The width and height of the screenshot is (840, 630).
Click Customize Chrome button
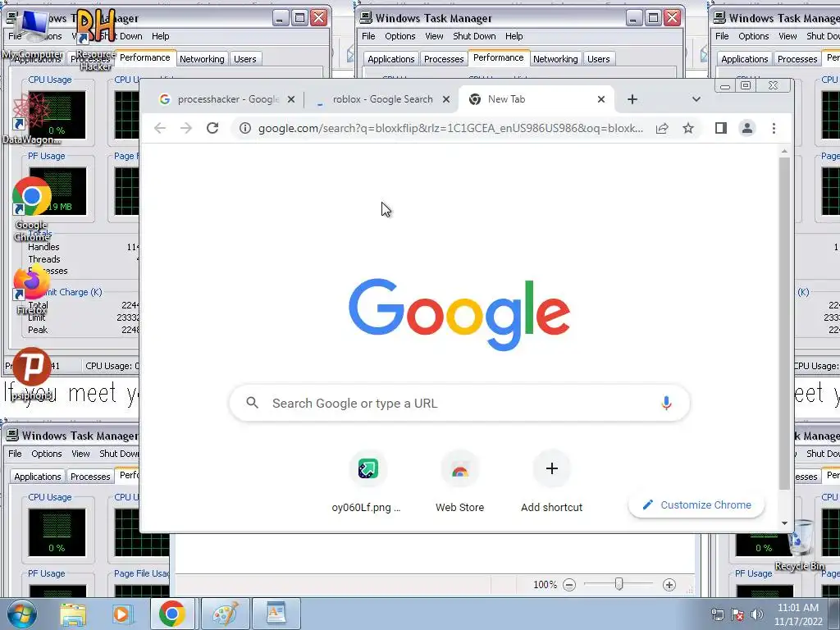(x=696, y=504)
